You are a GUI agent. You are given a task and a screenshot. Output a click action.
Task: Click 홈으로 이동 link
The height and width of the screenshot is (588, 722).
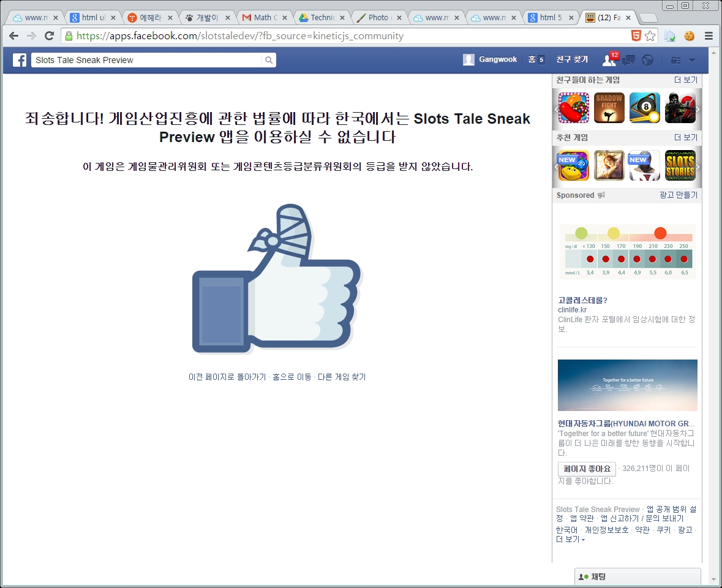(292, 377)
